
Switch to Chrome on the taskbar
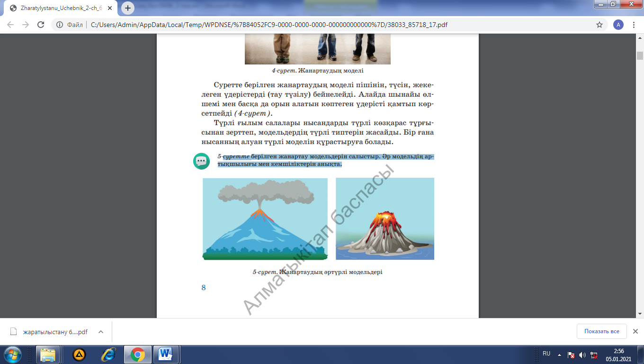[138, 355]
